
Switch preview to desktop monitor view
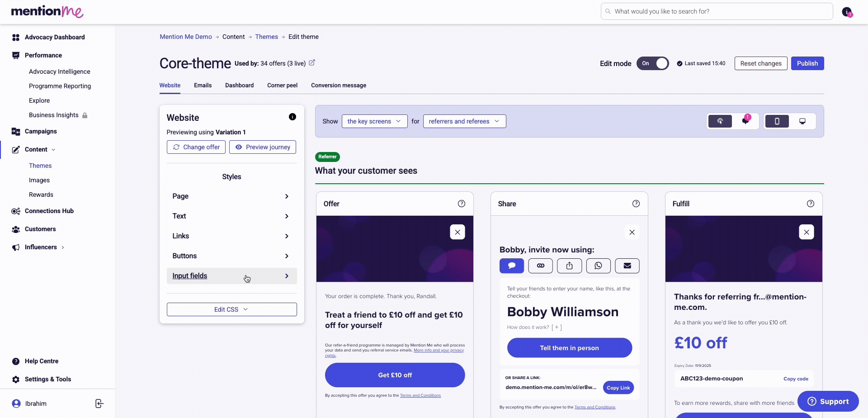coord(802,121)
